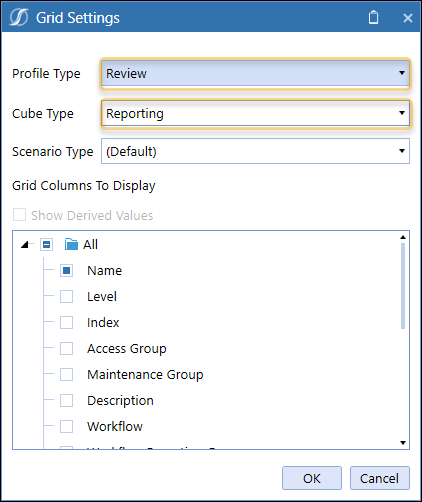
Task: Enable the Level column checkbox
Action: tap(66, 297)
